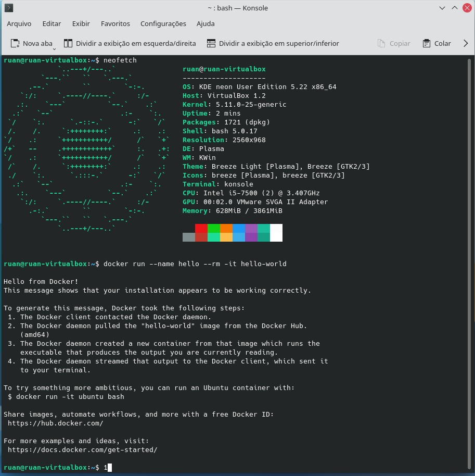The height and width of the screenshot is (476, 475).
Task: Click the 'To generate this message' line
Action: pyautogui.click(x=124, y=308)
